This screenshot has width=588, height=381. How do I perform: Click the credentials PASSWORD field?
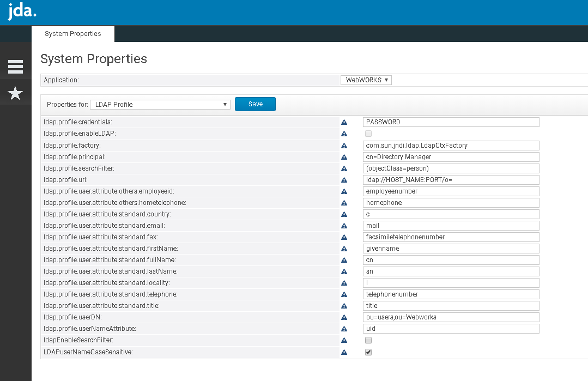[451, 122]
